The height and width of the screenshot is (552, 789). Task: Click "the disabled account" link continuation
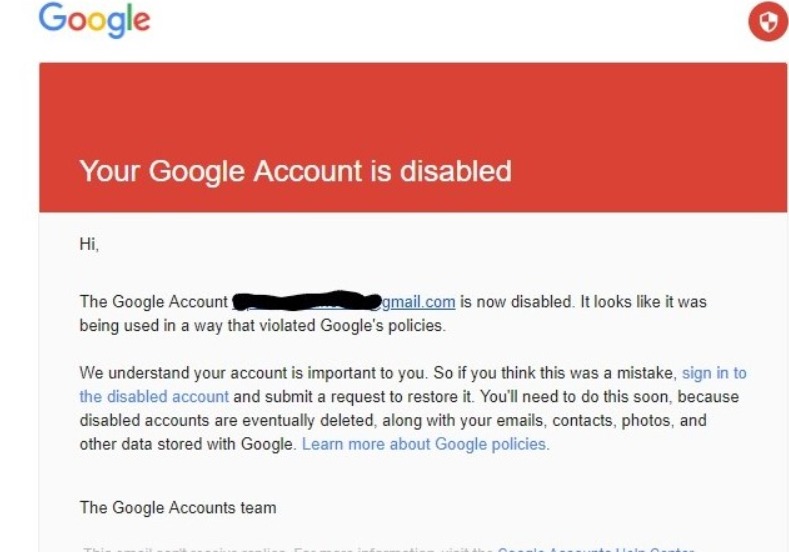pos(154,397)
